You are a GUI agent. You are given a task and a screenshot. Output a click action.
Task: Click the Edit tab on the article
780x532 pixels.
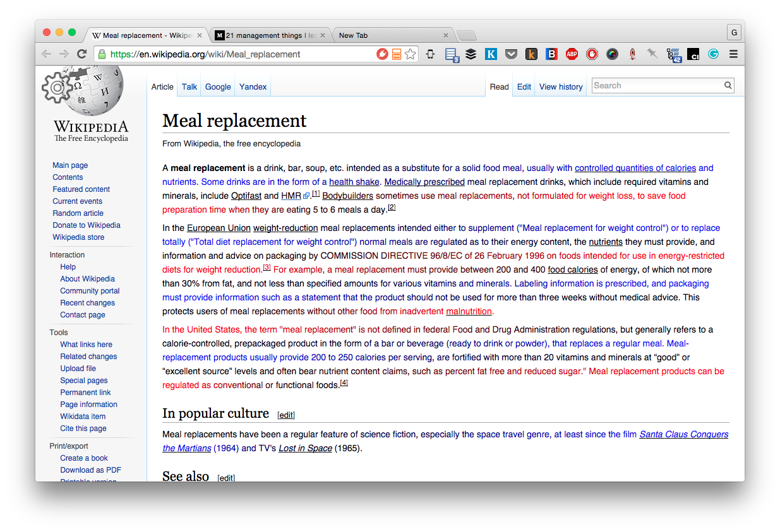tap(524, 87)
